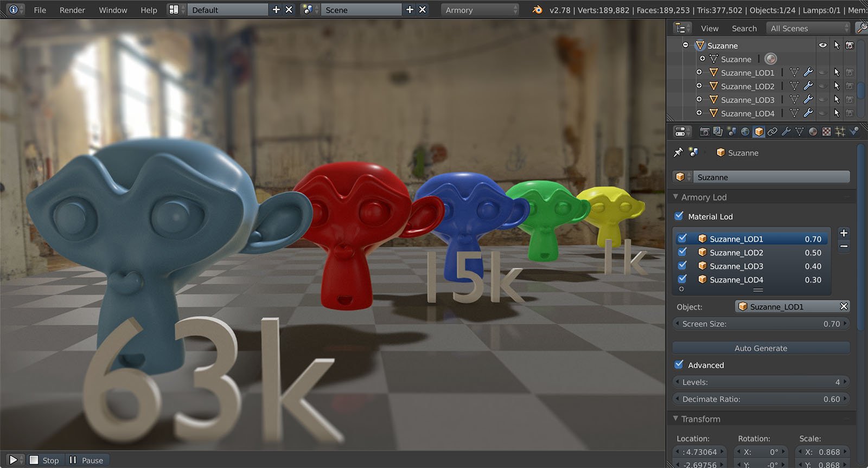Delete the Default screen layout

[289, 10]
